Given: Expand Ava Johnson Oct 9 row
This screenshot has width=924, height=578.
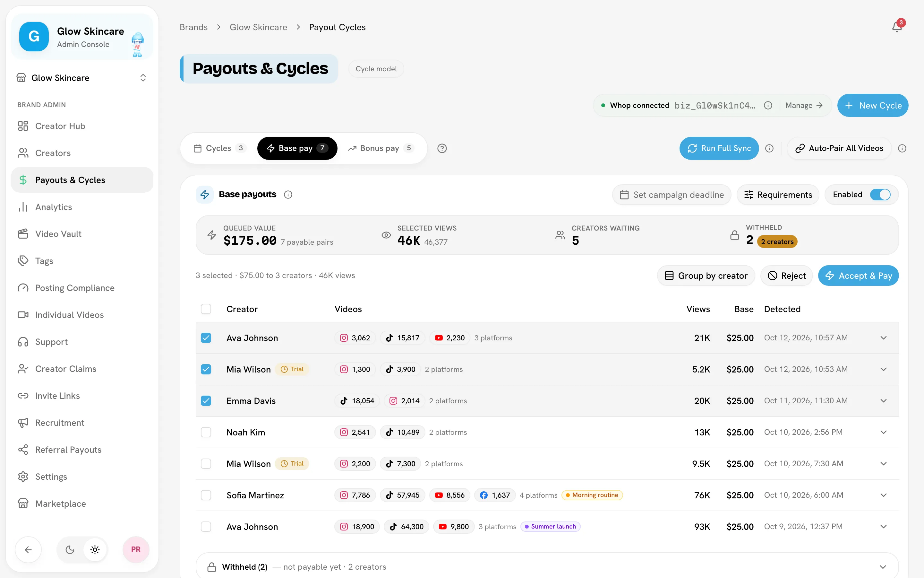Looking at the screenshot, I should pos(884,527).
